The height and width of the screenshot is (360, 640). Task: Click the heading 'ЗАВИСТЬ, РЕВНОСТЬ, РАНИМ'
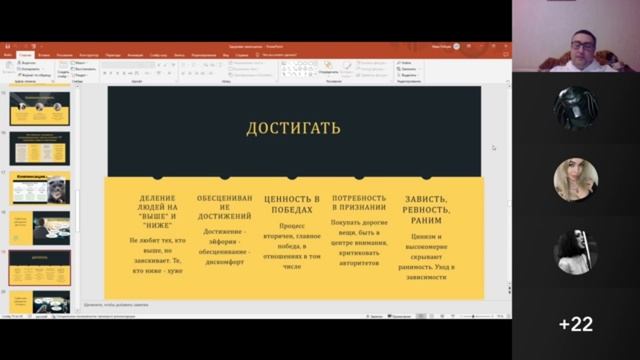(426, 210)
